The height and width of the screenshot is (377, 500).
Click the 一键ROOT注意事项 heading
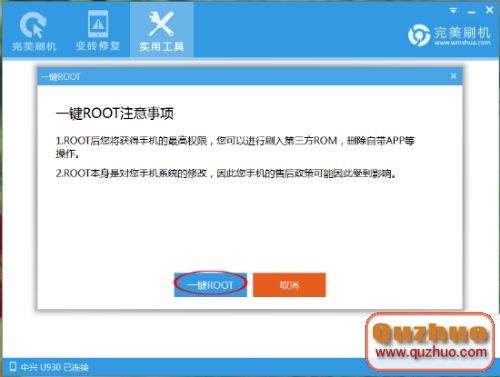(115, 113)
